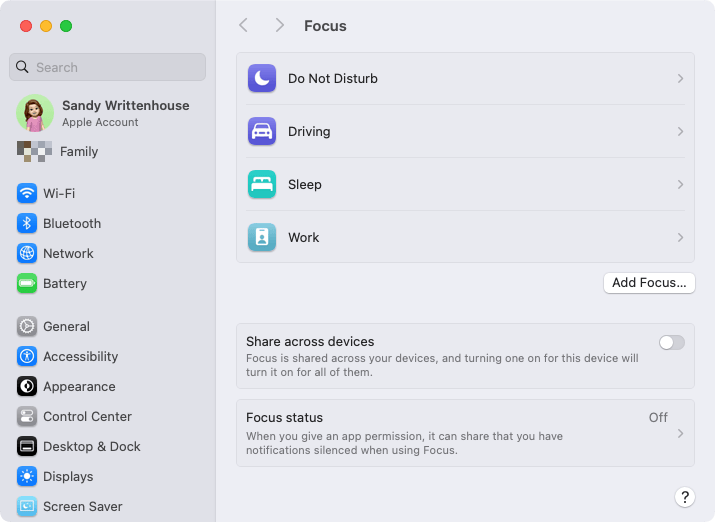Open Focus status chevron
The height and width of the screenshot is (522, 715).
pyautogui.click(x=680, y=433)
